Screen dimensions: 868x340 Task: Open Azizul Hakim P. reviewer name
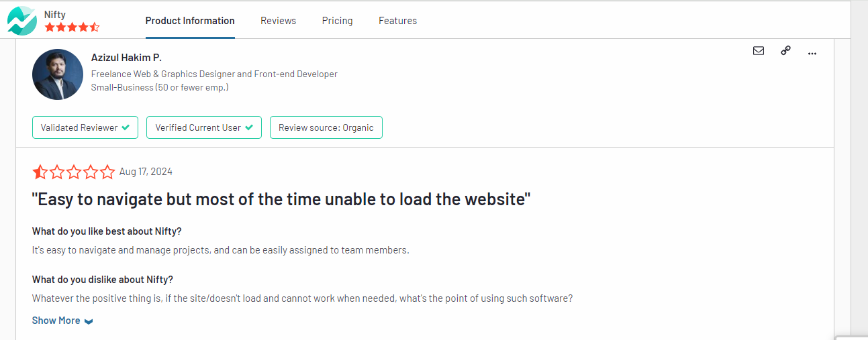point(126,58)
